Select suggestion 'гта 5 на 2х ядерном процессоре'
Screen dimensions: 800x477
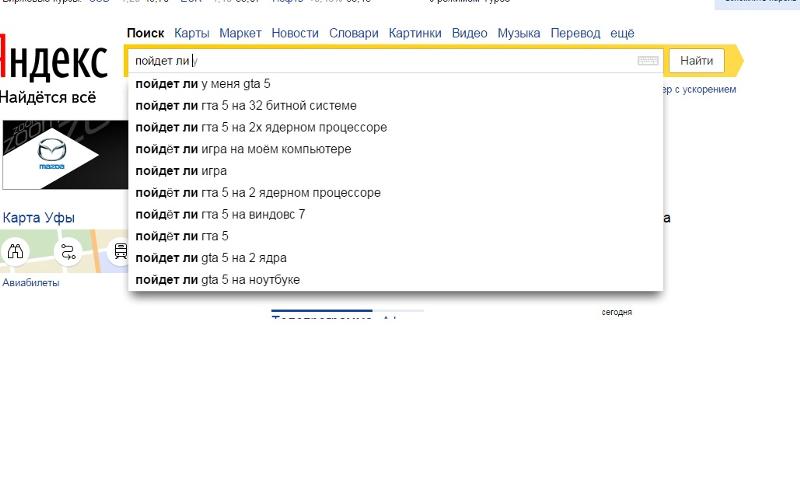[395, 128]
